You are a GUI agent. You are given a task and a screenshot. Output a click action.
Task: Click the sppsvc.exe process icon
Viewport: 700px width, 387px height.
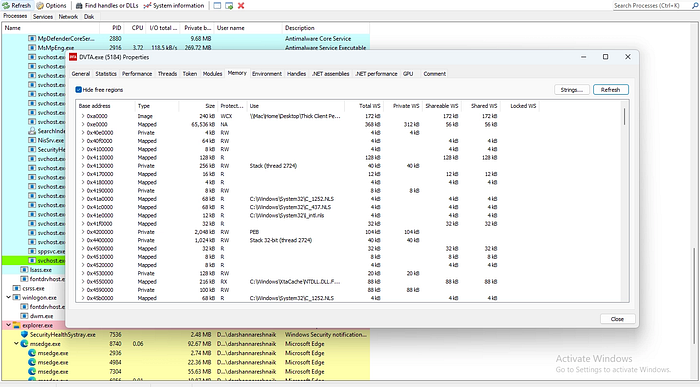32,251
